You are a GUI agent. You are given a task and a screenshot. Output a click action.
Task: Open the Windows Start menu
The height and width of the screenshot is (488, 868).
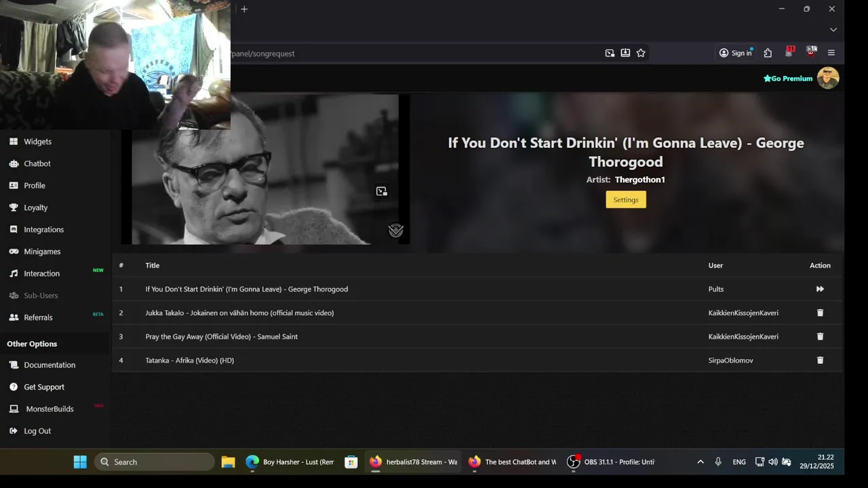click(80, 462)
